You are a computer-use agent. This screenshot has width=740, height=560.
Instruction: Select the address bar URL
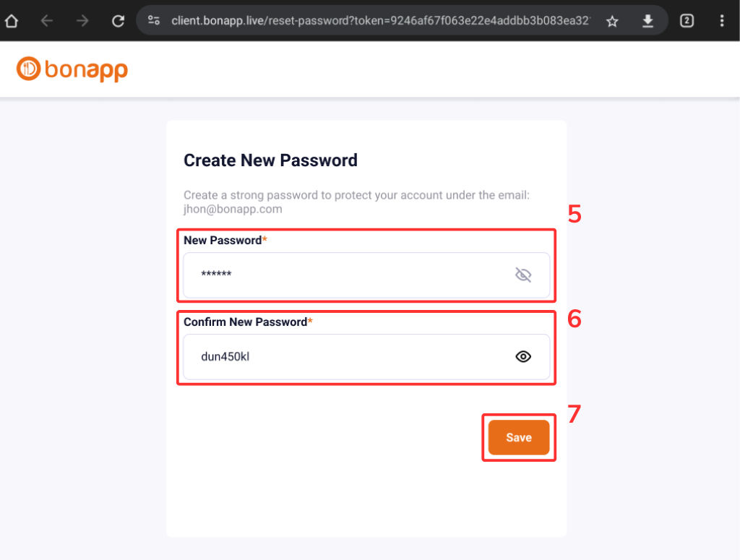[376, 21]
